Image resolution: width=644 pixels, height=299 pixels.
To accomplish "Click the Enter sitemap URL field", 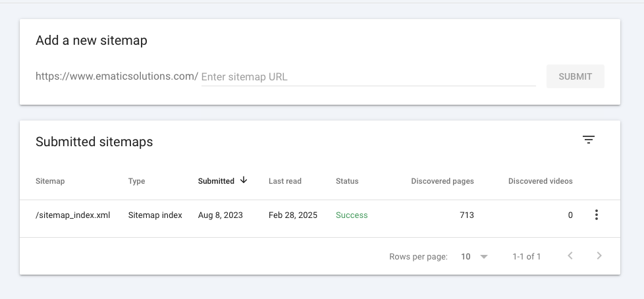I will [367, 76].
